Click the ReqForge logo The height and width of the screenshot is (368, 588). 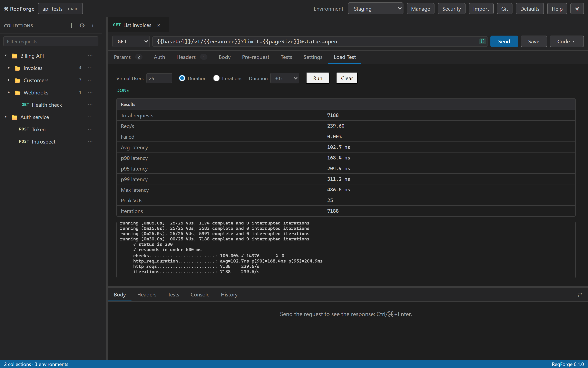click(19, 9)
